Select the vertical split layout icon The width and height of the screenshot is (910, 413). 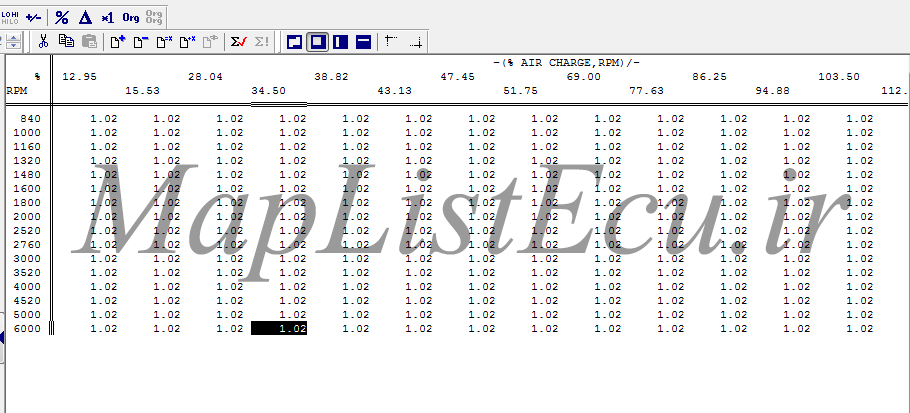341,42
